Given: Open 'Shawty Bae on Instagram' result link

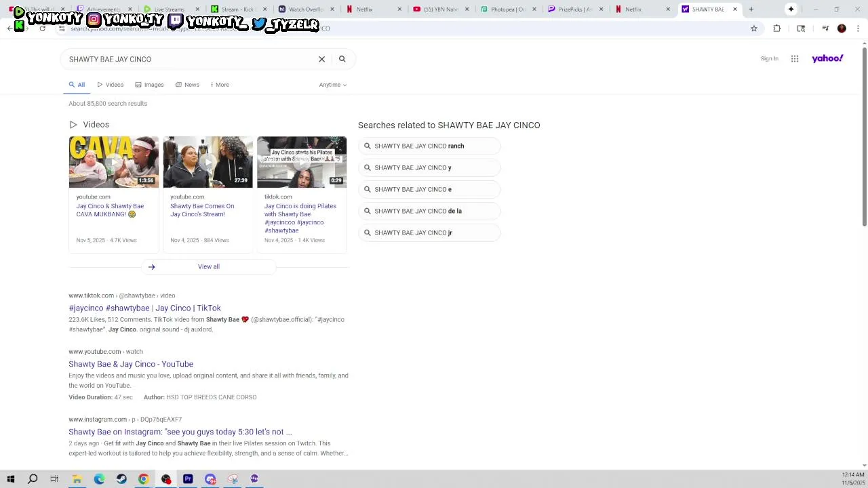Looking at the screenshot, I should pos(180,432).
